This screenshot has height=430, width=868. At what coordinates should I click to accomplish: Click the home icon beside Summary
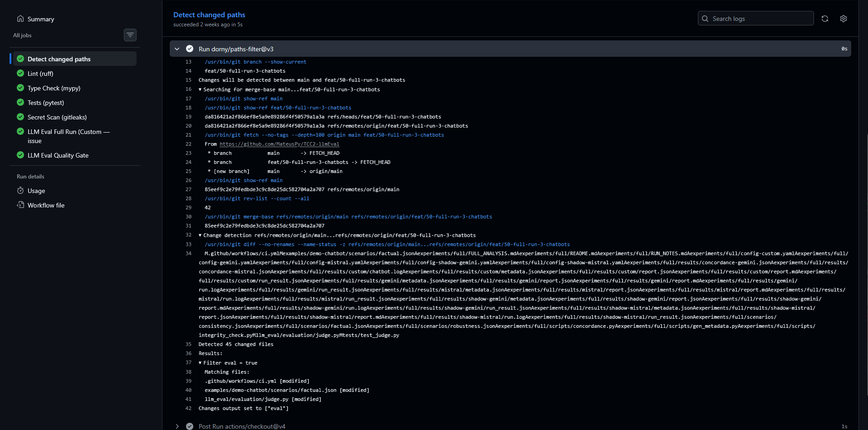click(x=20, y=19)
